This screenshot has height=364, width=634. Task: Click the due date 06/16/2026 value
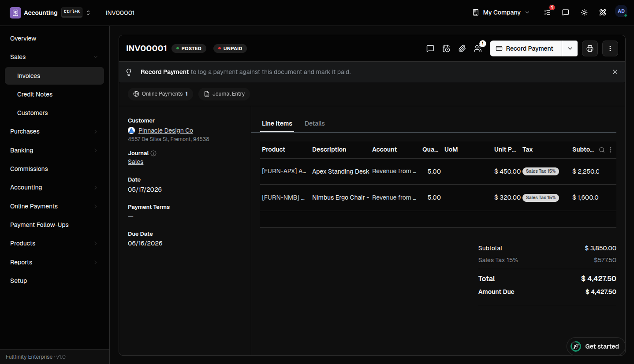[145, 243]
